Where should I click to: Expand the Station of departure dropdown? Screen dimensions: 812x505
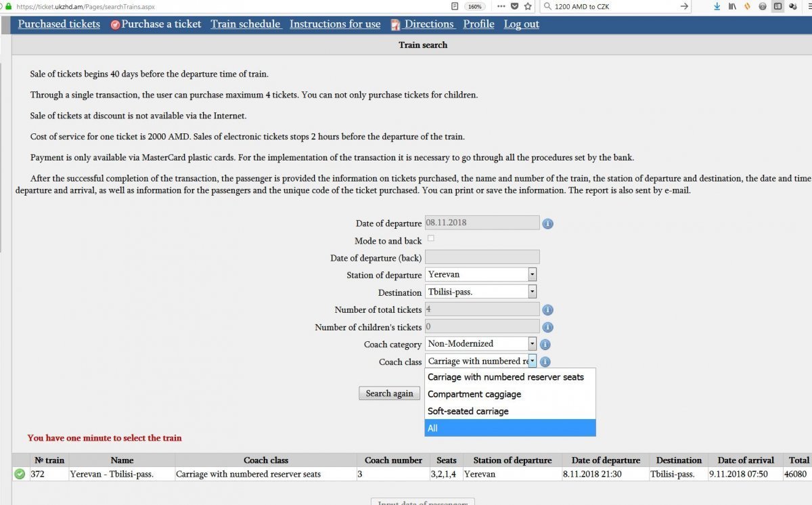532,274
